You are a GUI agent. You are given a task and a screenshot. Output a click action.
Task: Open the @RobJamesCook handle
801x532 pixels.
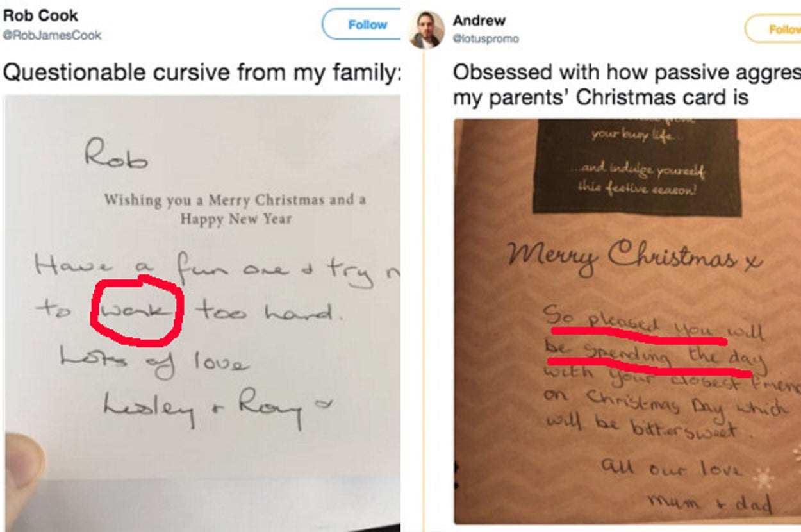pos(53,35)
